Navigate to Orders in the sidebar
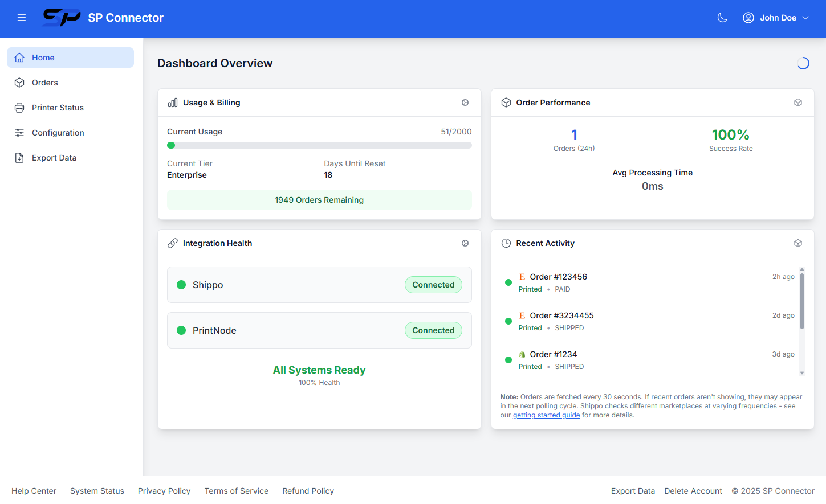The height and width of the screenshot is (504, 826). pos(44,82)
